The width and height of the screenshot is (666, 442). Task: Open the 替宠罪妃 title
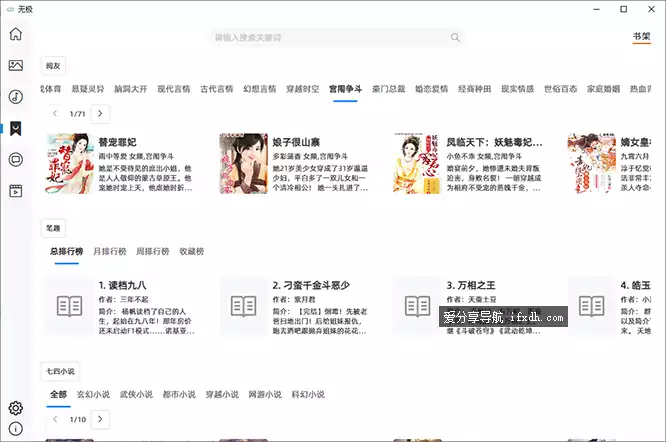(x=117, y=142)
